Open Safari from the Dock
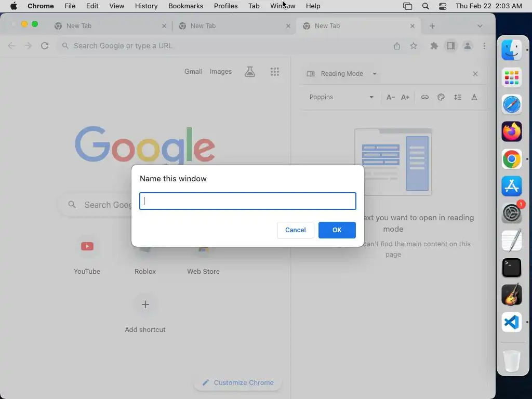The height and width of the screenshot is (399, 532). (511, 104)
